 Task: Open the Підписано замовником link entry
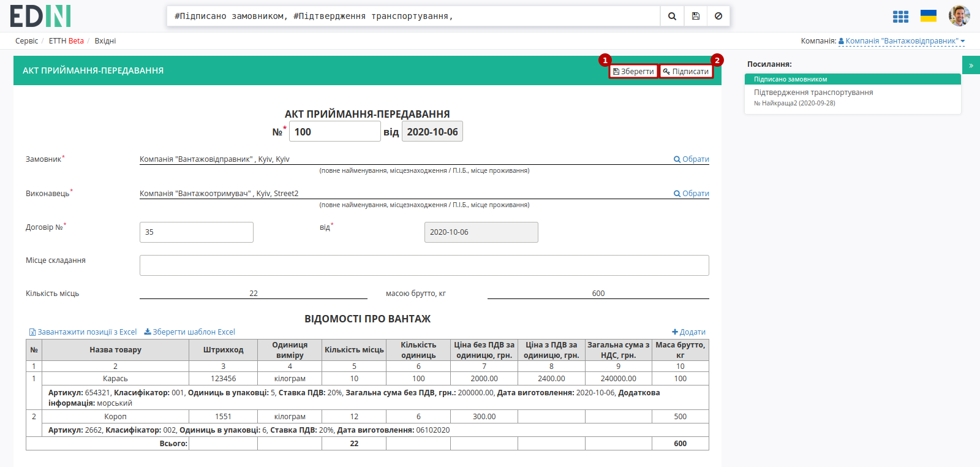coord(853,79)
